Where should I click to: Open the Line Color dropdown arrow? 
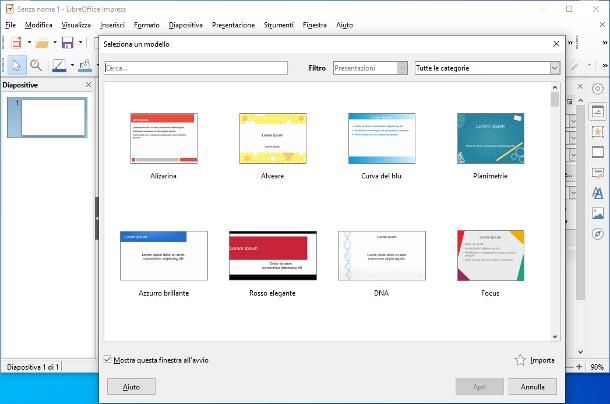[72, 65]
